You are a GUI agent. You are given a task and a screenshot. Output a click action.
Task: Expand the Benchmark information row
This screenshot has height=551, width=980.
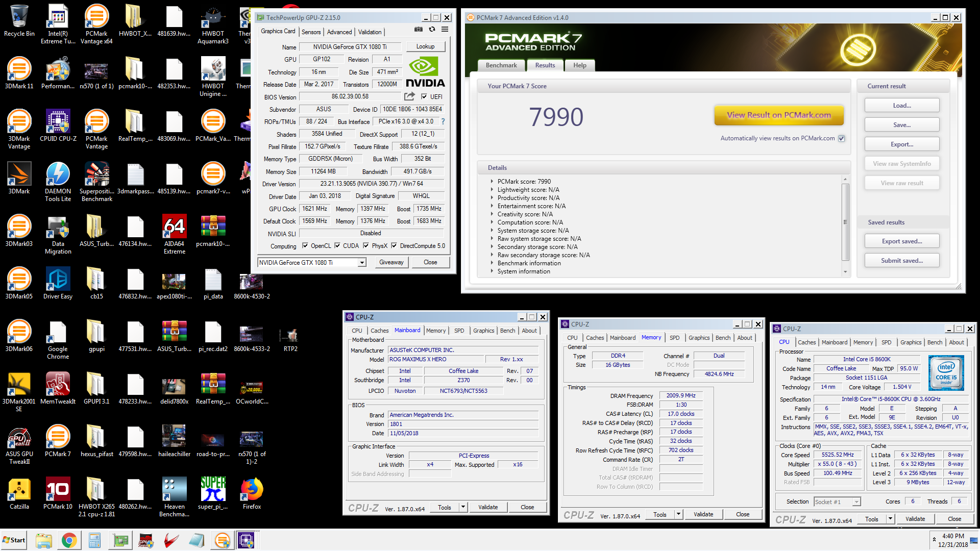(492, 263)
